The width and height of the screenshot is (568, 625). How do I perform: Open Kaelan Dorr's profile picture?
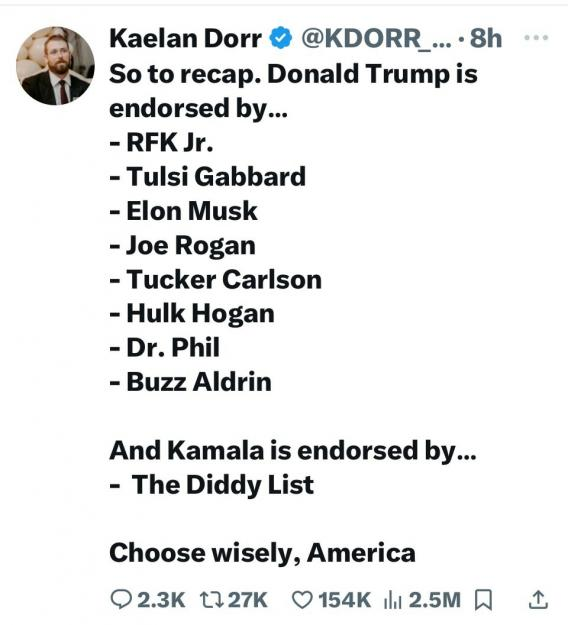coord(55,65)
